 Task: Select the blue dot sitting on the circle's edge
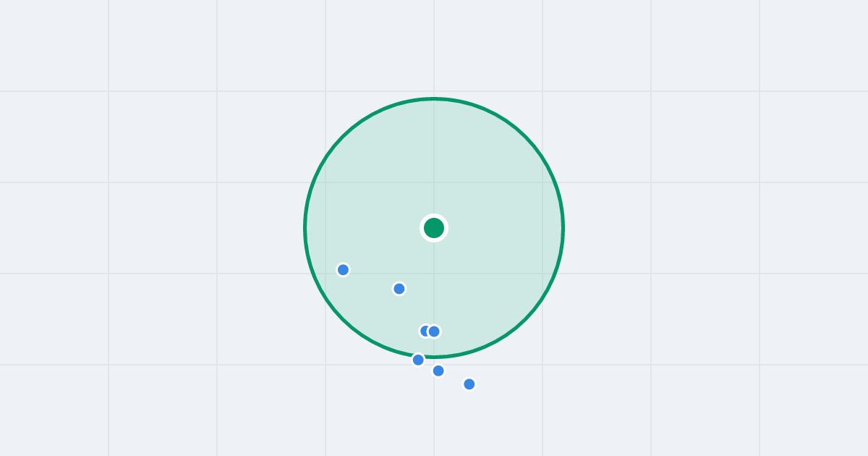tap(418, 360)
